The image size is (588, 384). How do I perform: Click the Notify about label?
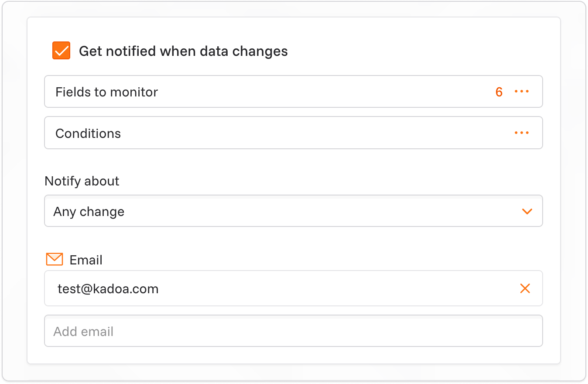point(82,181)
